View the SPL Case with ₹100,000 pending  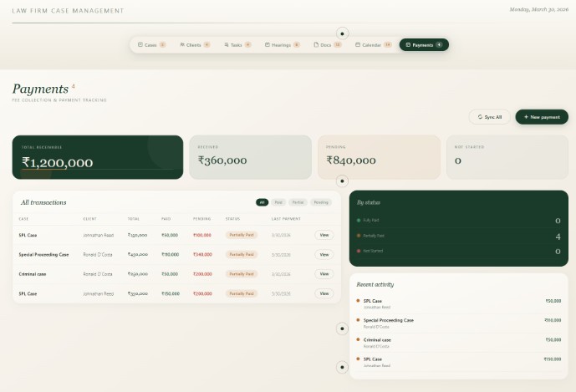pos(324,235)
